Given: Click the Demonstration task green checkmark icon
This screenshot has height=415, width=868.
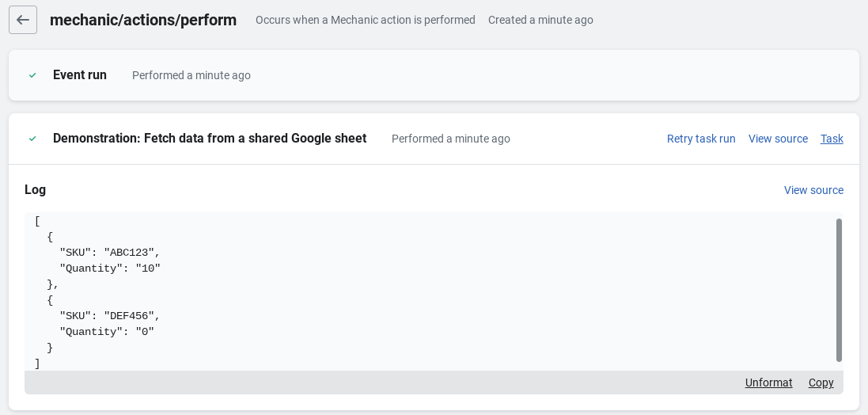Looking at the screenshot, I should point(32,139).
